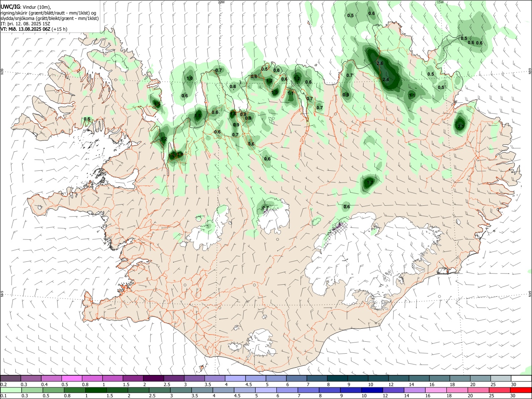Click the bright pink 0.5 swatch in the upper legend row
Screen dimensions: 532x399
[71, 379]
